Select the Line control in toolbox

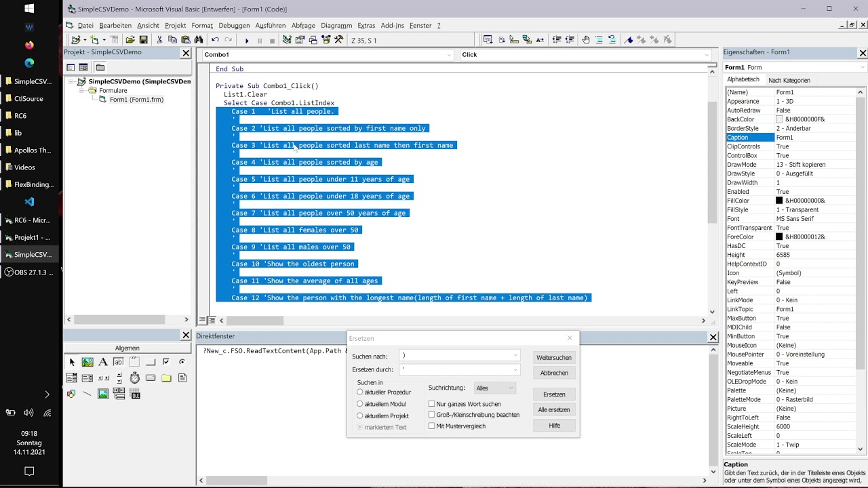tap(87, 394)
